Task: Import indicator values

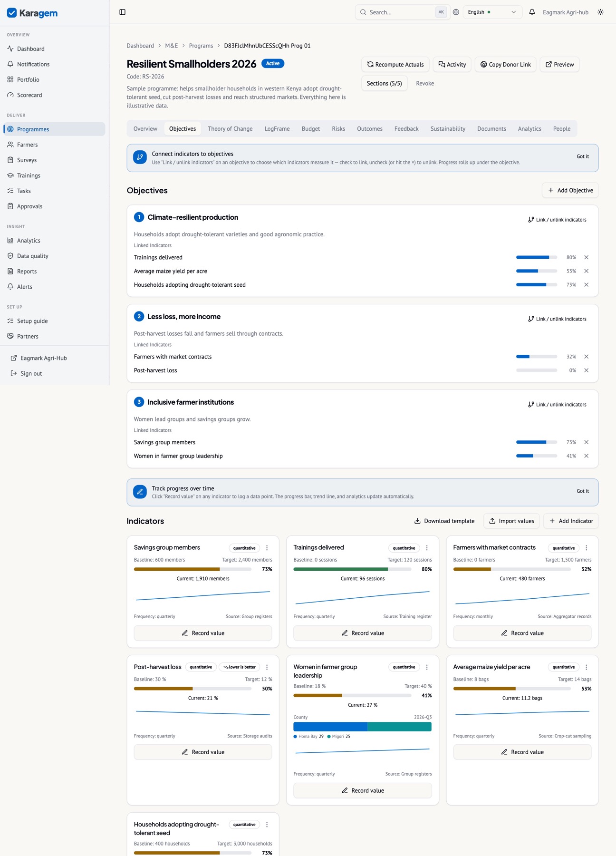Action: 511,521
